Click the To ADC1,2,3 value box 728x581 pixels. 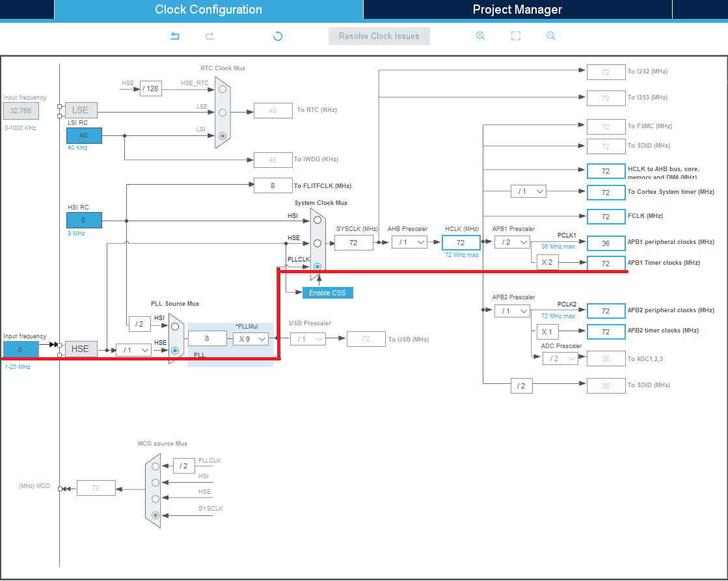pyautogui.click(x=606, y=358)
